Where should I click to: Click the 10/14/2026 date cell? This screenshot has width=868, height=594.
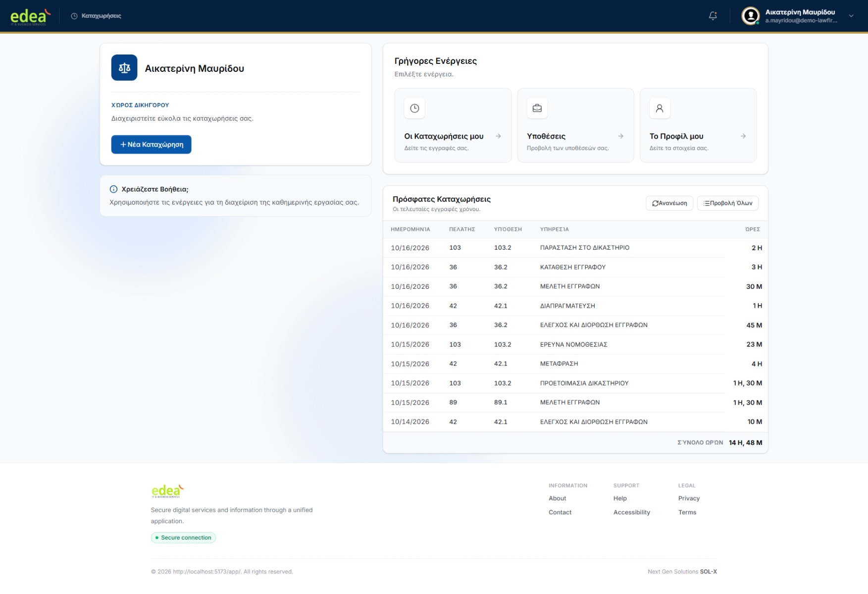coord(410,422)
